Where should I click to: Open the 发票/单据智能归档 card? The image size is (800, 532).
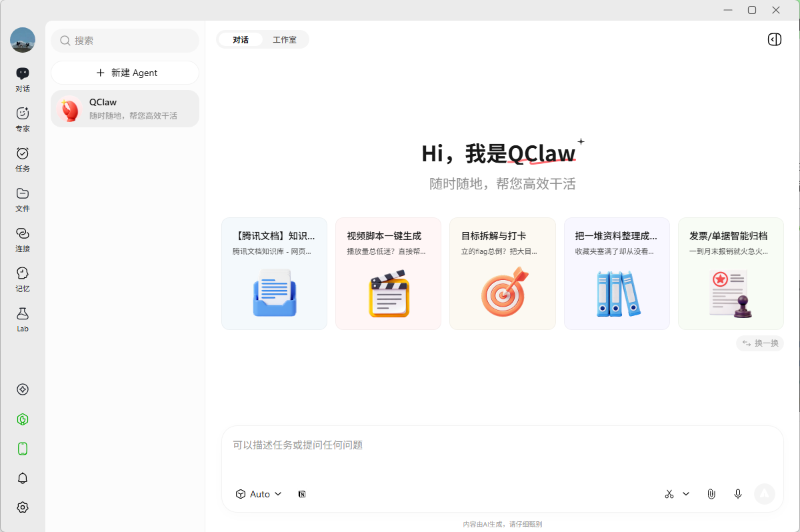pyautogui.click(x=731, y=273)
